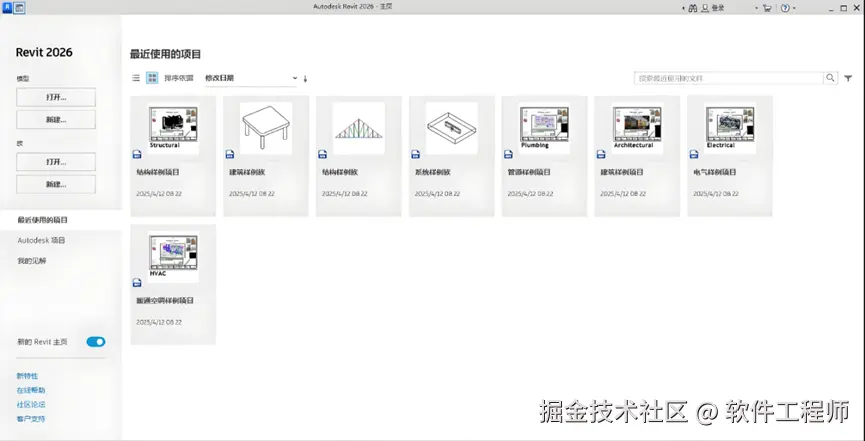Click the 系统样例族 file name

click(433, 172)
